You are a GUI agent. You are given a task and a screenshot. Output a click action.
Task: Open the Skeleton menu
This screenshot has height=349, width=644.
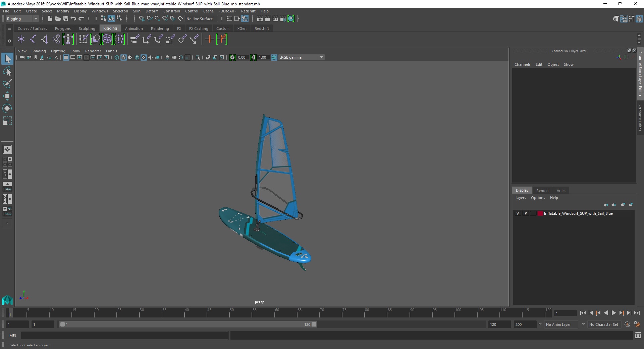(x=120, y=11)
